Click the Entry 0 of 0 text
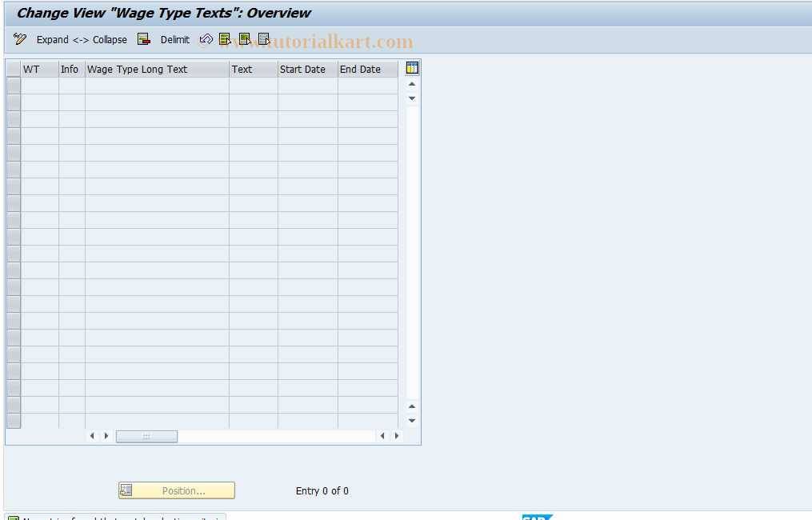Viewport: 812px width, 520px height. coord(322,491)
